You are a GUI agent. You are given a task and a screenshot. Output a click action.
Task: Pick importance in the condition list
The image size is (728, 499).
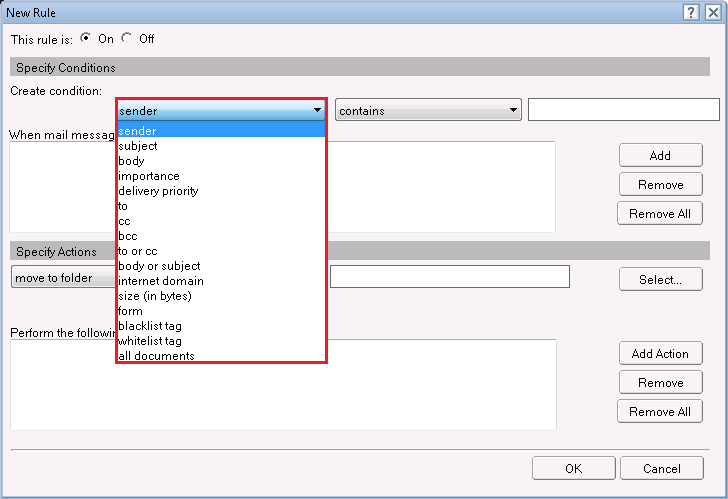point(149,176)
